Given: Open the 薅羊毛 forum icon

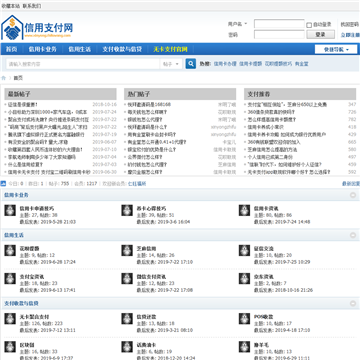Looking at the screenshot, I should (244, 347).
